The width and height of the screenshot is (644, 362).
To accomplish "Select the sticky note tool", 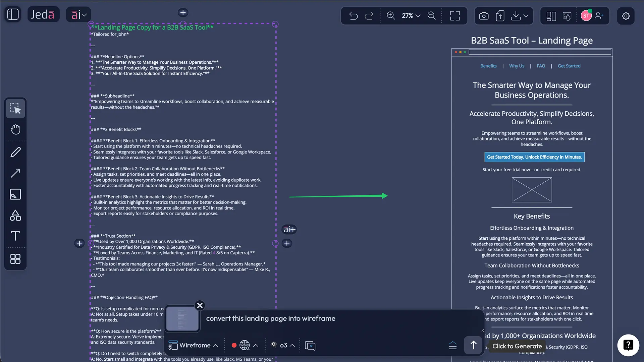I will click(15, 194).
